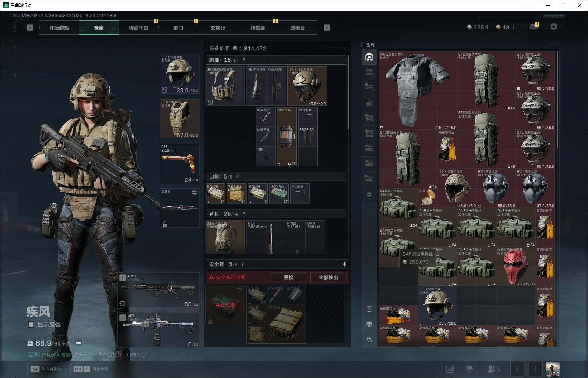The width and height of the screenshot is (588, 378).
Task: Open the level IV box icon with plus
Action: click(369, 117)
